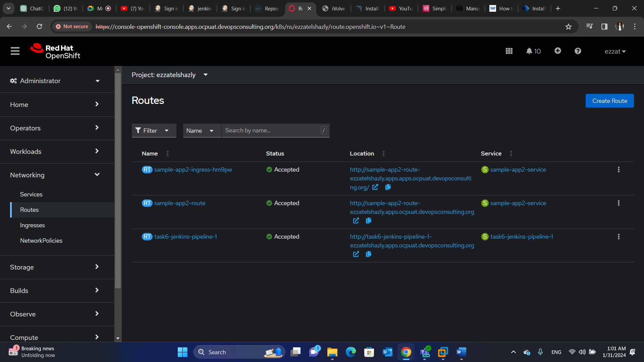The image size is (644, 362).
Task: Click the Create Route button
Action: coord(609,101)
